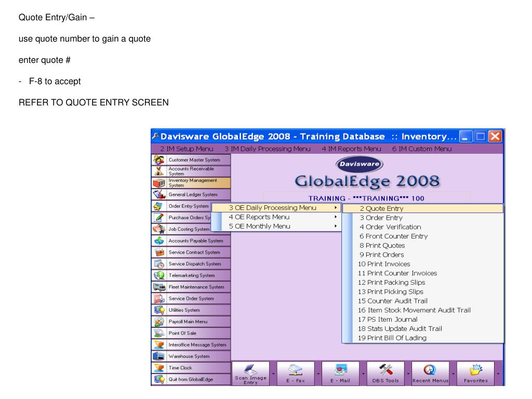Select 8 Print Quotes
532x399 pixels.
[x=423, y=246]
